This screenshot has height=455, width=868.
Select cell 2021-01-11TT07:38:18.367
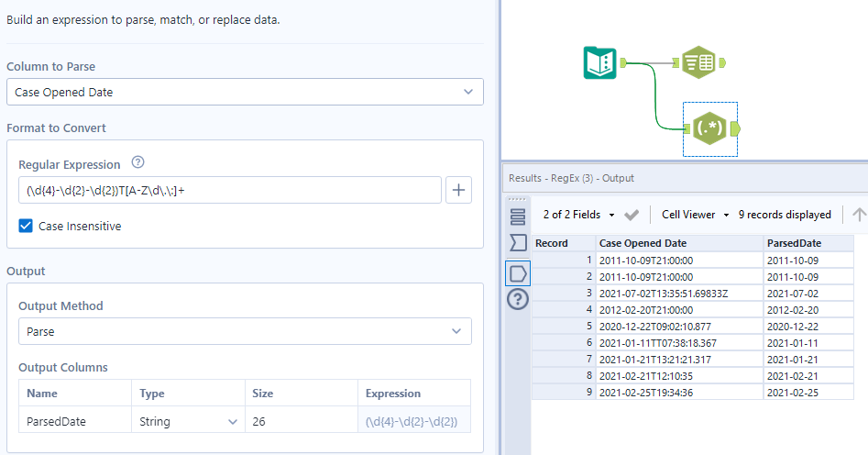[679, 343]
